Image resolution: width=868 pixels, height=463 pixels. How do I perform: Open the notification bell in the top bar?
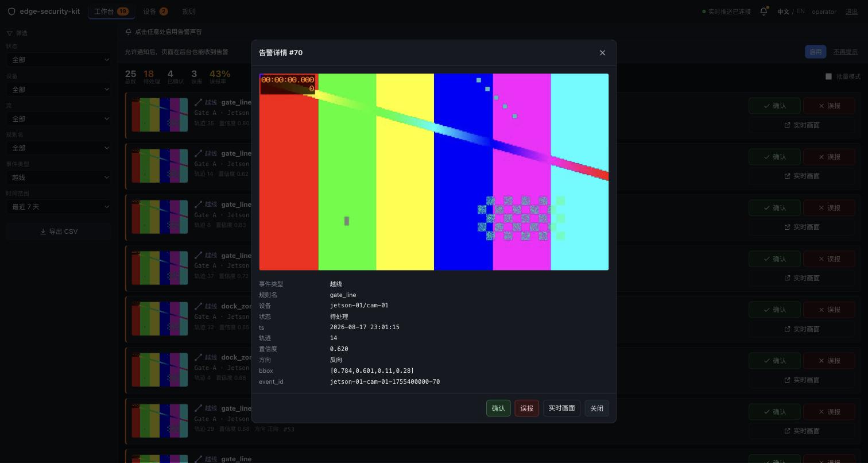point(764,11)
